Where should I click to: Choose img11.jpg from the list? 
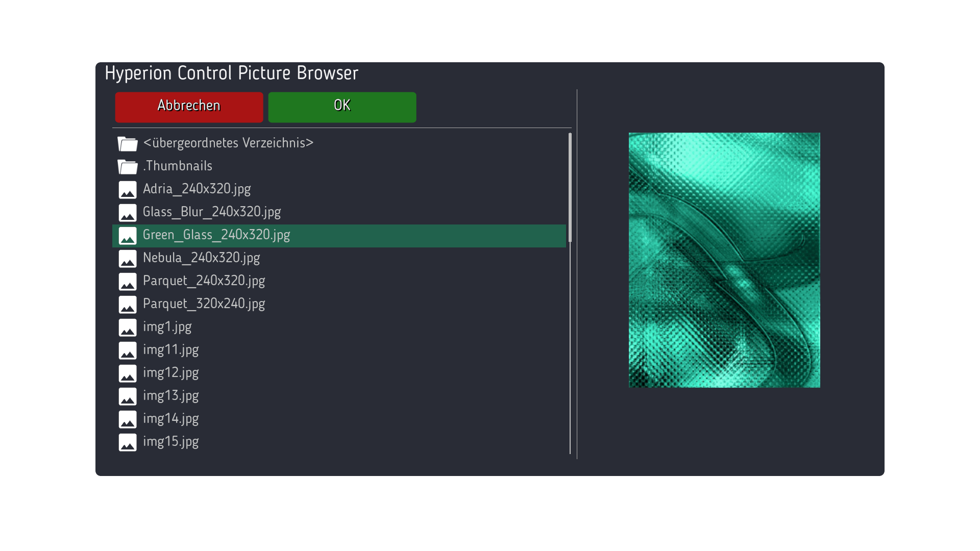pyautogui.click(x=170, y=350)
